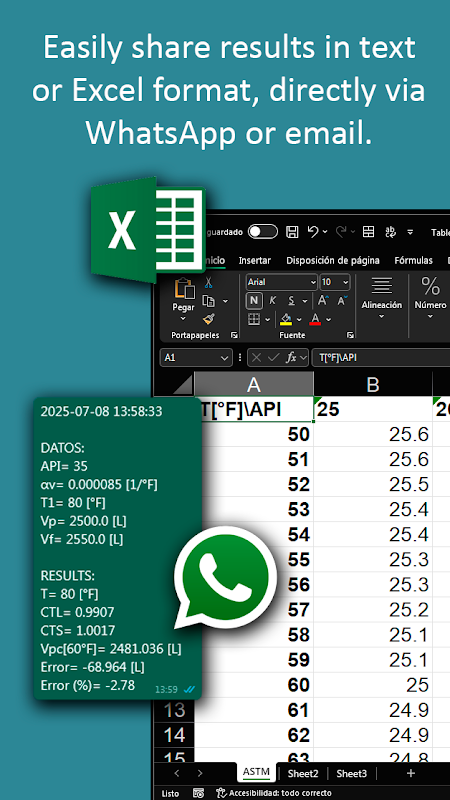
Task: Open the Alineación group button
Action: pos(382,299)
